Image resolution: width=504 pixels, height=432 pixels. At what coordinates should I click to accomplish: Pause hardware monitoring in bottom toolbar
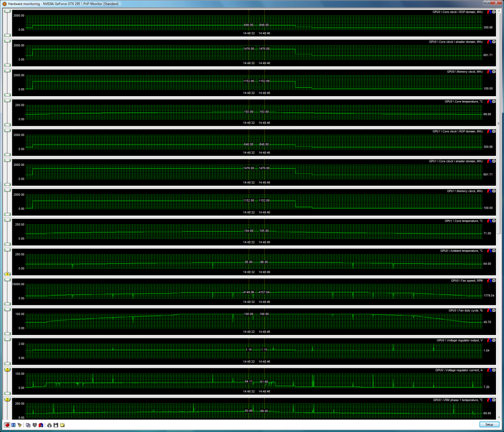(14, 425)
